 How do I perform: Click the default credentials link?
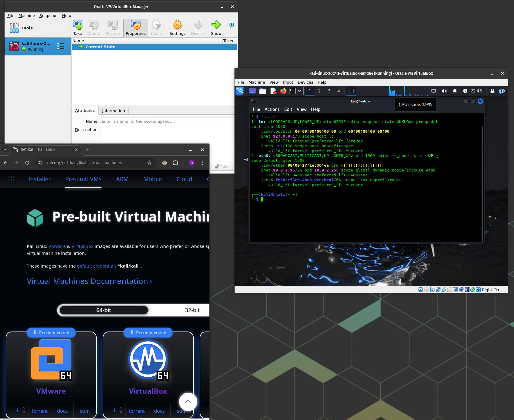click(97, 266)
